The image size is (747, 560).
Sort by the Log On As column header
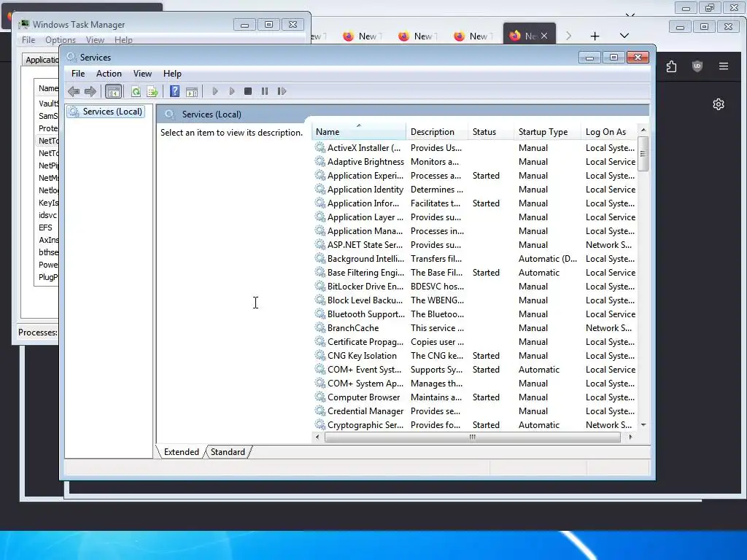click(609, 132)
